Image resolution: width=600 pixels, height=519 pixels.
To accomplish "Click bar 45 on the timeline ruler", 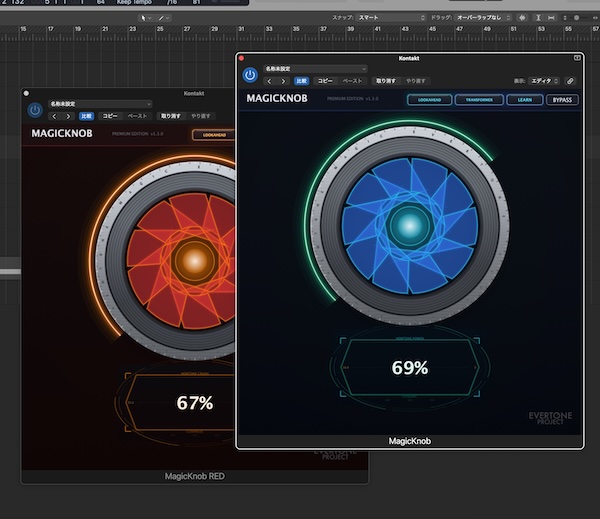I will [x=432, y=29].
